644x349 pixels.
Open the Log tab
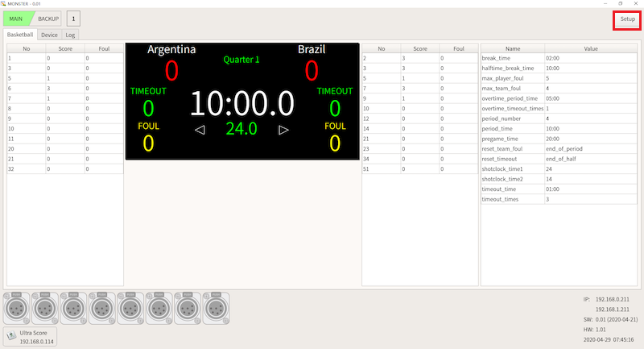pos(71,35)
